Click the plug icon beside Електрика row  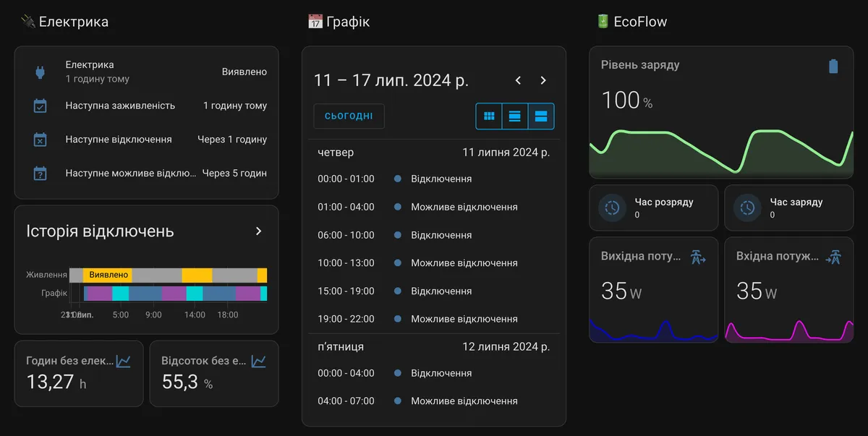41,72
